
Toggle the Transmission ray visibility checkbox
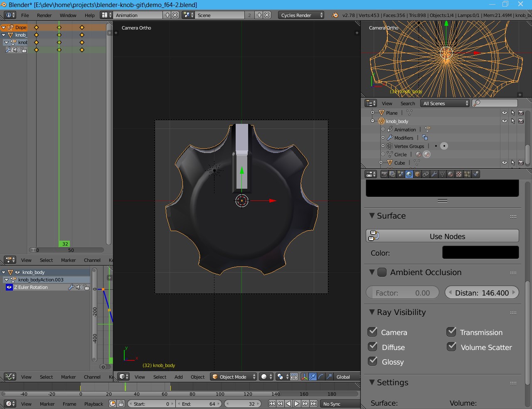coord(451,332)
